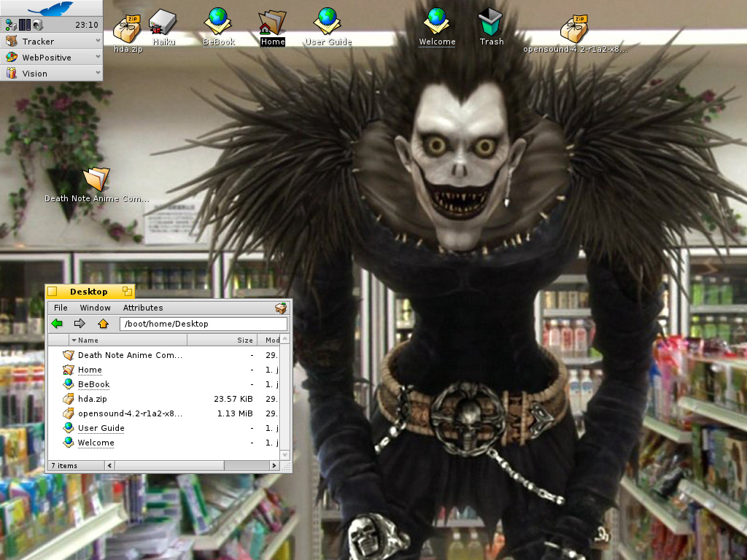Click opensound row package icon in list

(x=69, y=413)
